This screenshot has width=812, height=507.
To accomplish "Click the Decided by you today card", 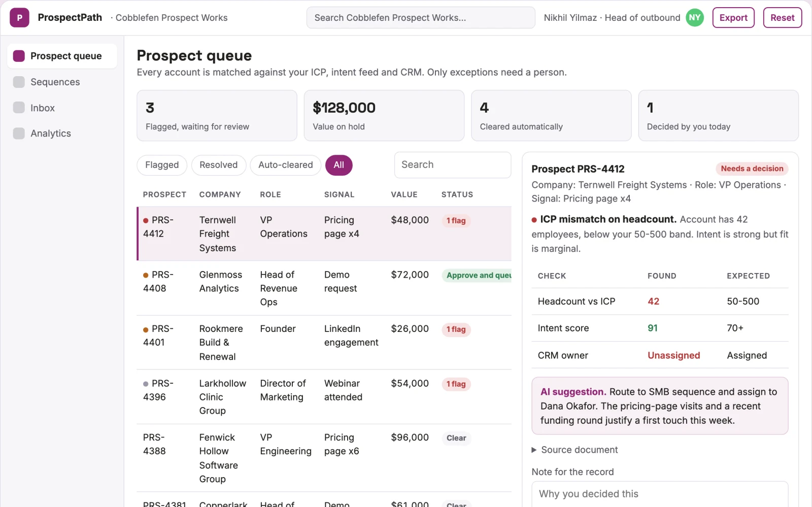I will coord(718,116).
